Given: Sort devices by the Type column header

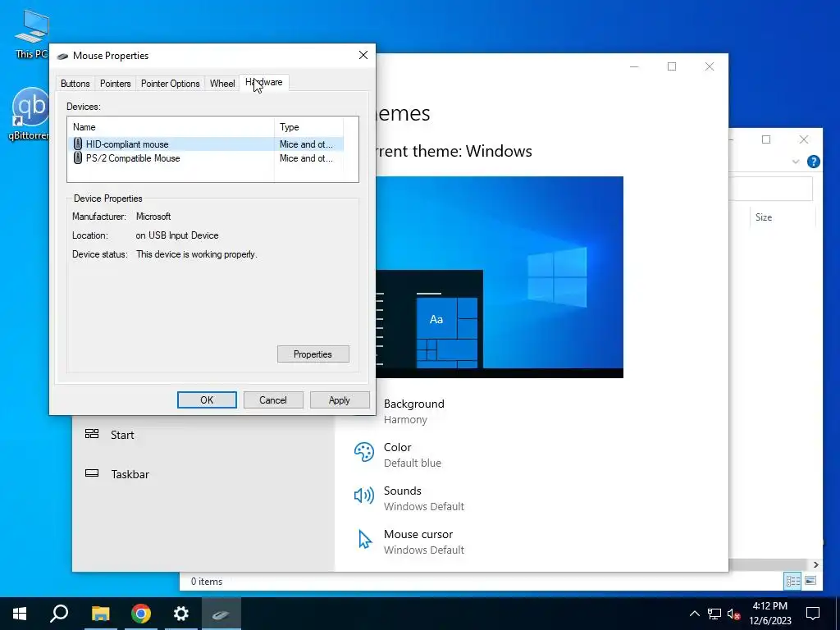Looking at the screenshot, I should [x=308, y=127].
